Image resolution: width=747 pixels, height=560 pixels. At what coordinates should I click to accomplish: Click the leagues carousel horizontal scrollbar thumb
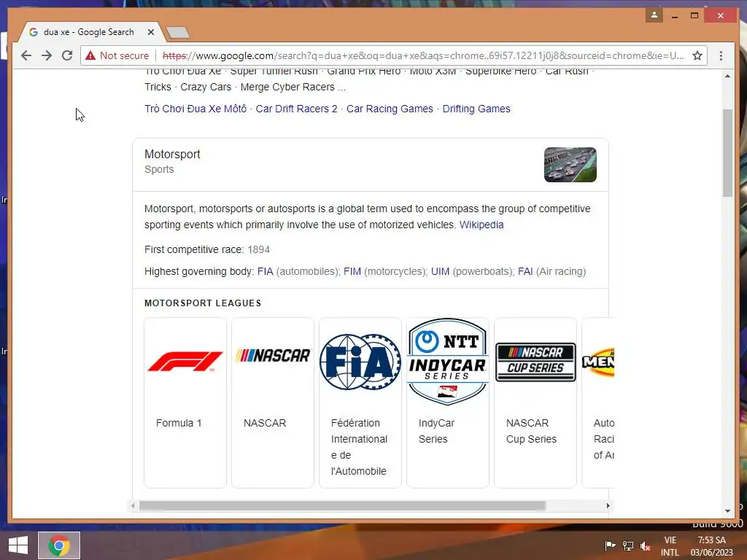(x=342, y=506)
